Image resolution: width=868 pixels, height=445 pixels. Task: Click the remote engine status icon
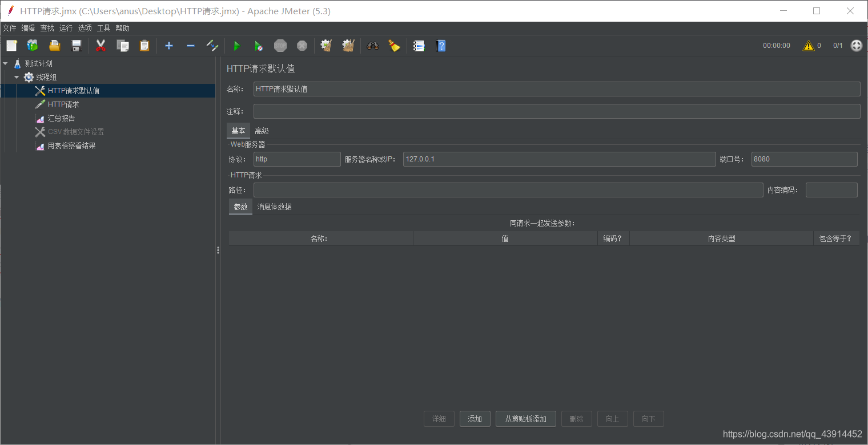857,46
